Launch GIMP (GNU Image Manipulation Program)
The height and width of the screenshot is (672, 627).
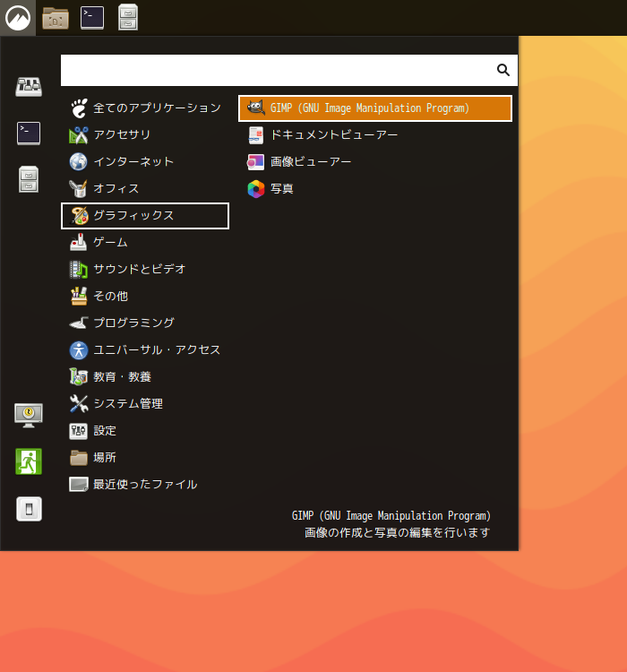pyautogui.click(x=375, y=108)
